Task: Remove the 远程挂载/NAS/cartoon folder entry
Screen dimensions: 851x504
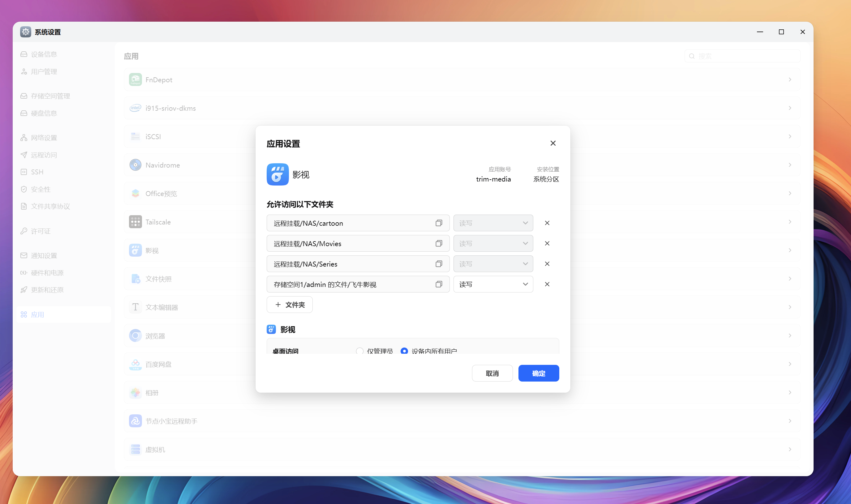Action: pyautogui.click(x=547, y=223)
